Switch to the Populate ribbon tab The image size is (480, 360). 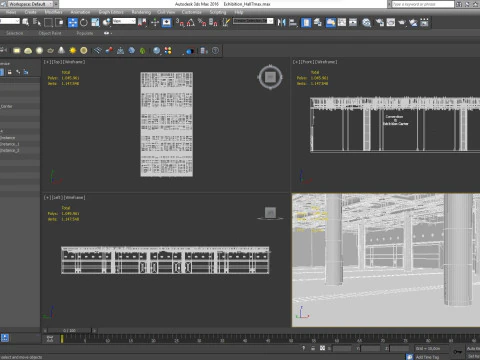85,33
